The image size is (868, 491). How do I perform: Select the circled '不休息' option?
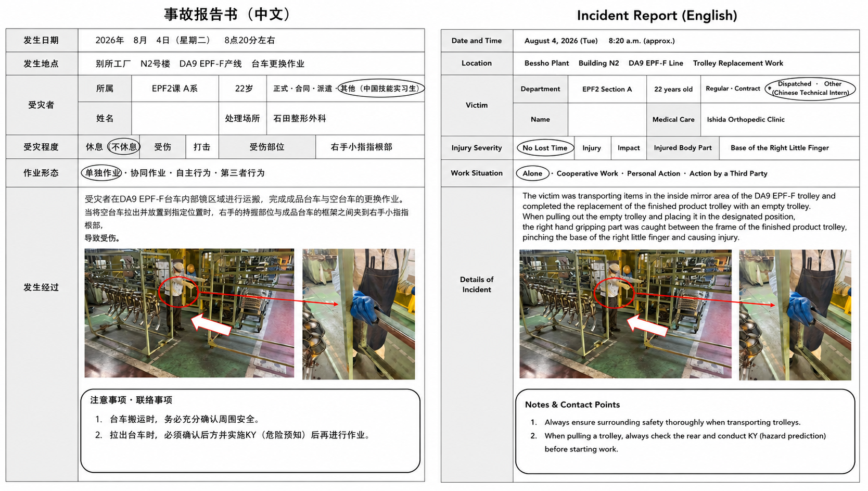pos(124,147)
